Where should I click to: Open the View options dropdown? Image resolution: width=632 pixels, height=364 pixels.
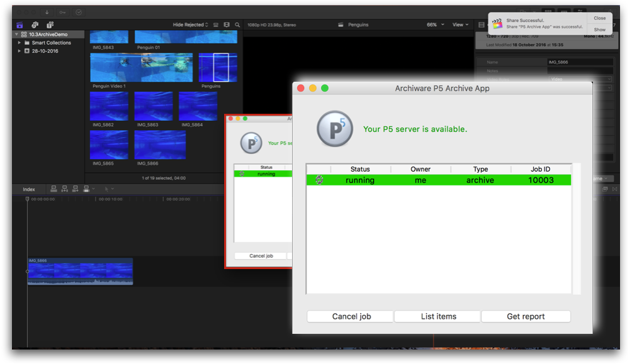click(x=460, y=25)
